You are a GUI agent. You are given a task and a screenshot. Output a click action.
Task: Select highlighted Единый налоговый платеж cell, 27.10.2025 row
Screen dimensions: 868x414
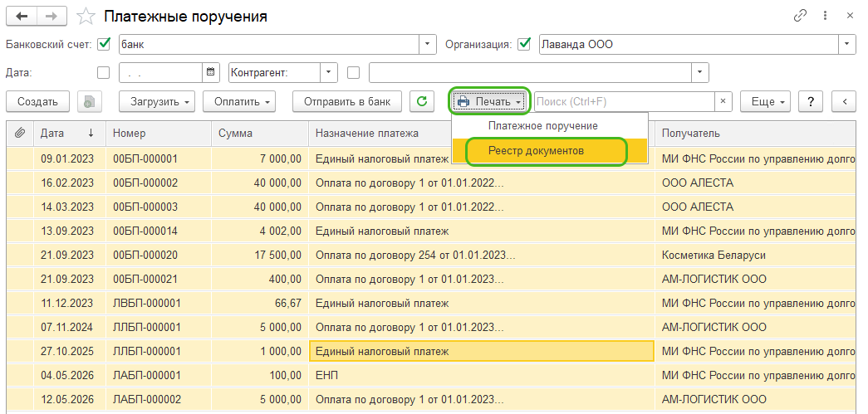(482, 352)
